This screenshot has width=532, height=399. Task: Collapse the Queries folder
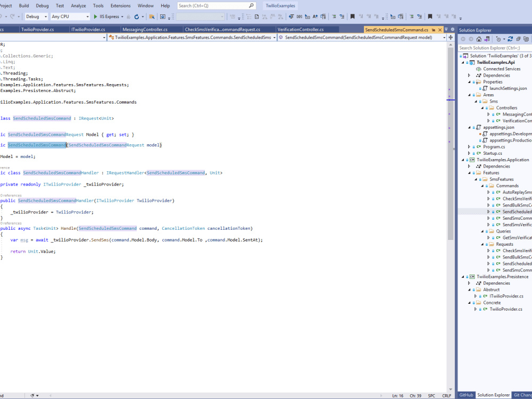coord(482,231)
